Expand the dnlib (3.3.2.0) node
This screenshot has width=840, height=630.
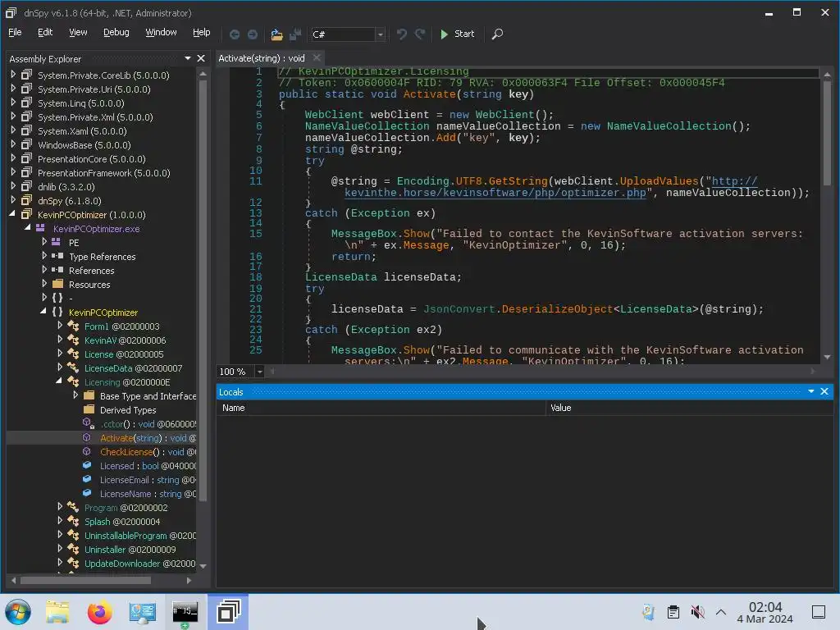(x=13, y=186)
